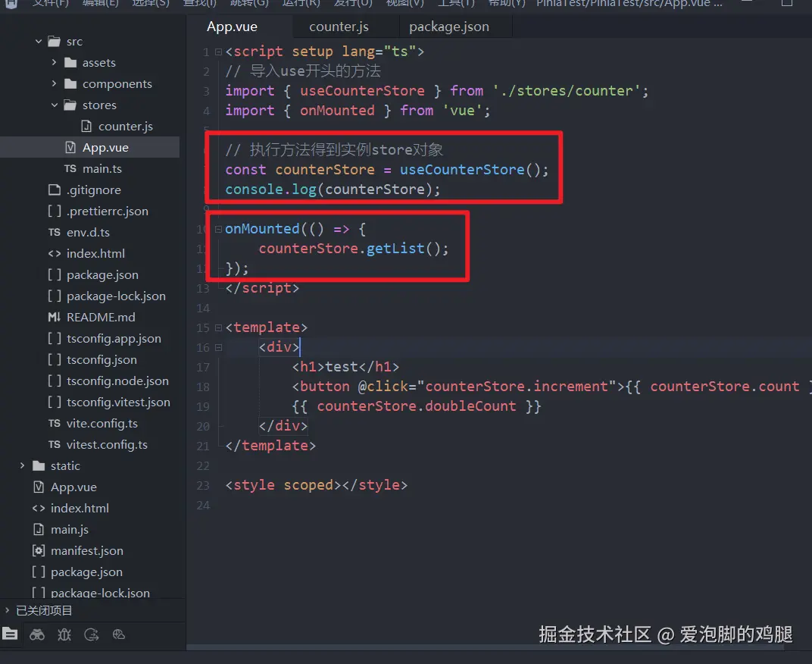
Task: Expand the assets folder chevron
Action: coord(55,62)
